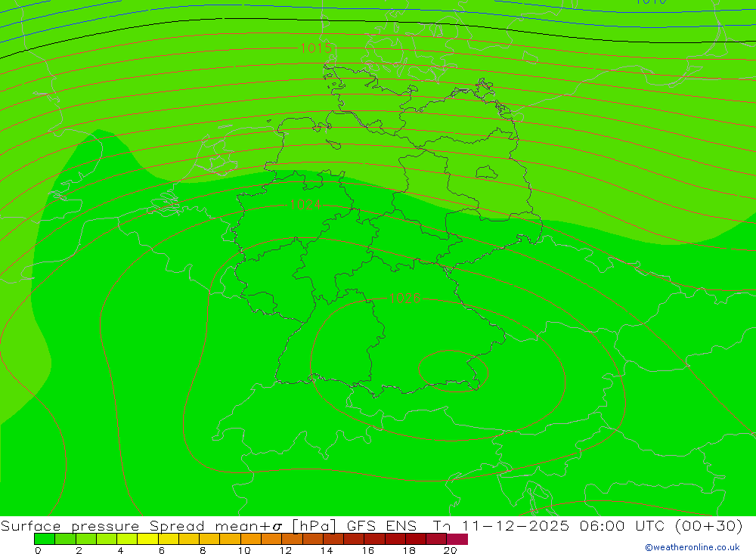756x554 pixels.
Task: Click the legend scale value '10'
Action: (244, 550)
